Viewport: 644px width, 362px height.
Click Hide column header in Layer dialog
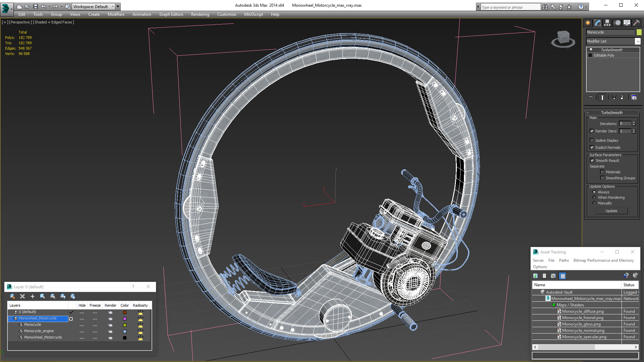[x=82, y=305]
